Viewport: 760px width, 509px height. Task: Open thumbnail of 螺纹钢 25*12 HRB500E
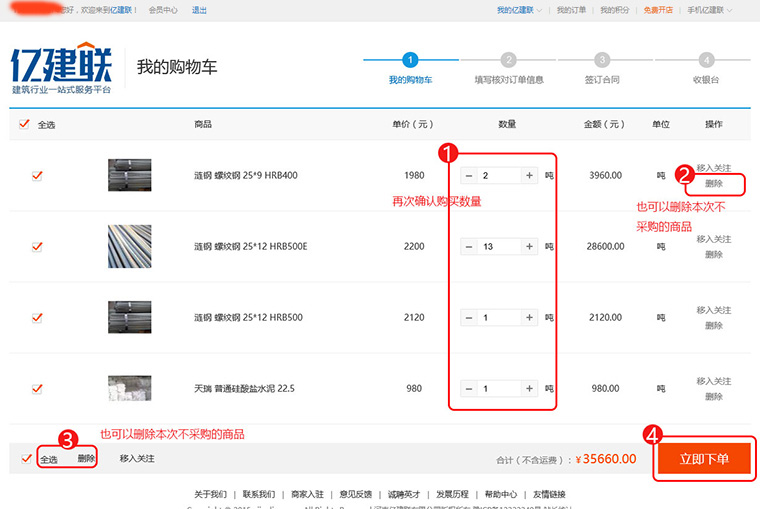(129, 246)
